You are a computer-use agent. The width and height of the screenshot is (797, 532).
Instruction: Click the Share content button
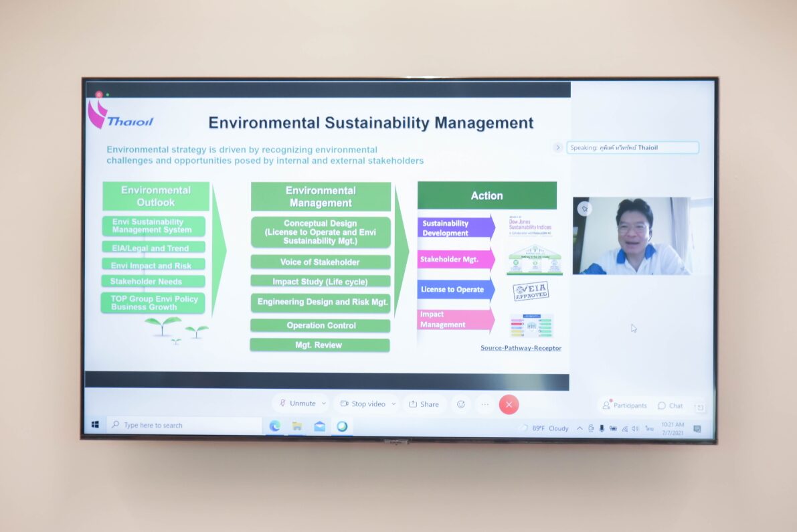coord(424,404)
